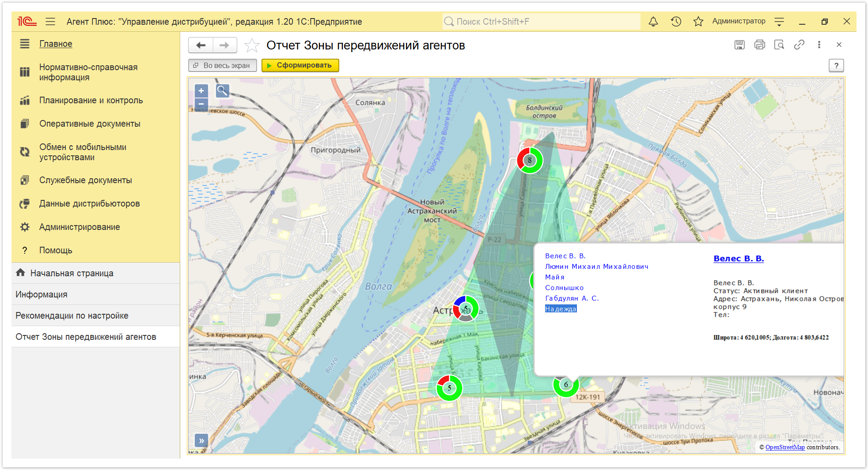Expand map panel with double chevron button
Screen dimensions: 868x470
click(201, 440)
